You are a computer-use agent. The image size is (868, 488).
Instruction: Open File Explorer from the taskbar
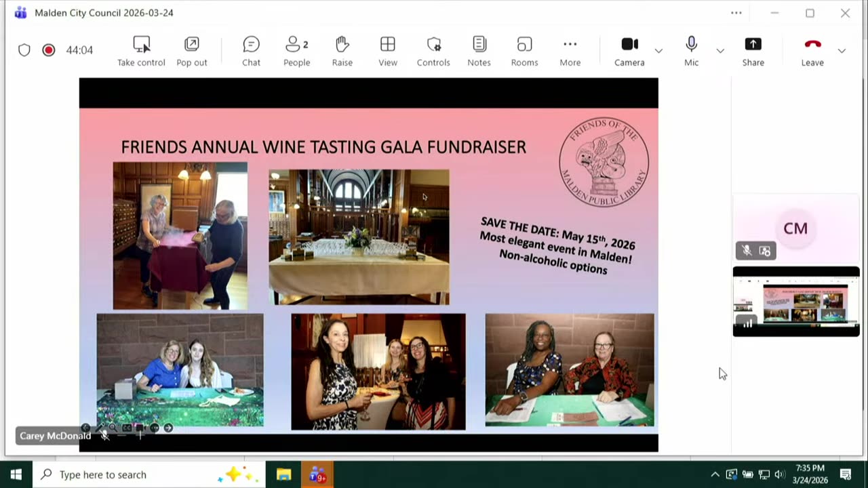pos(283,474)
